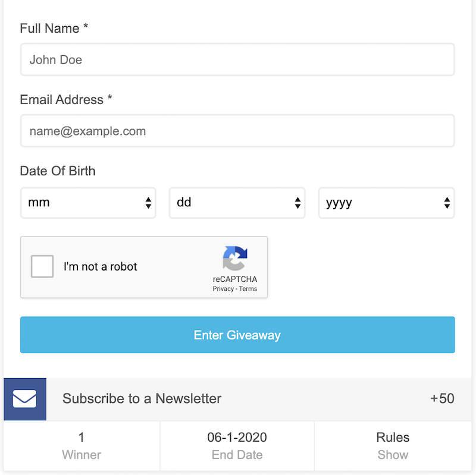Click the reCAPTCHA logo icon

[x=235, y=258]
